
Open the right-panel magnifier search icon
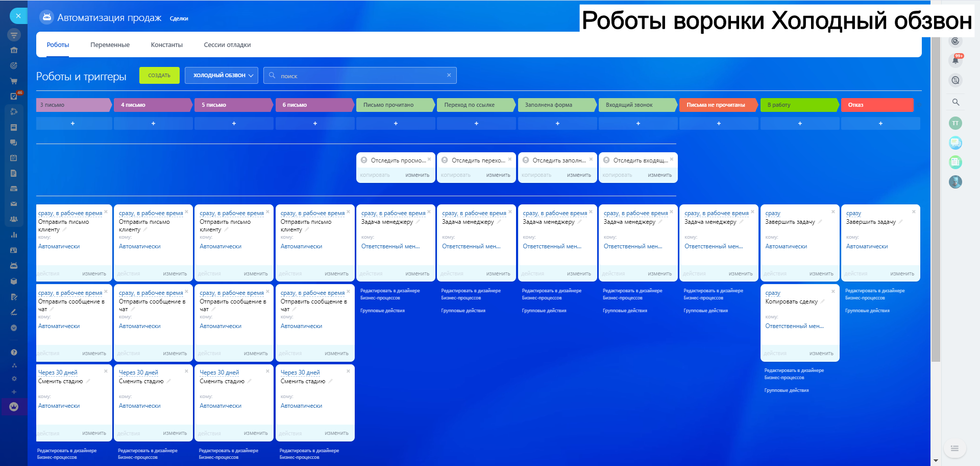pyautogui.click(x=955, y=102)
